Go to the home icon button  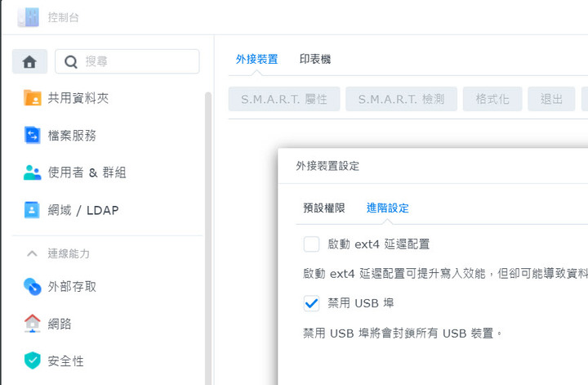[x=29, y=61]
